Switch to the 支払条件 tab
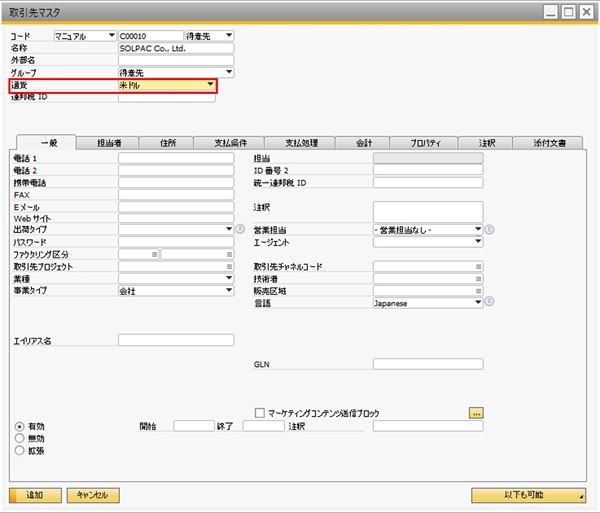The width and height of the screenshot is (600, 513). coord(229,143)
